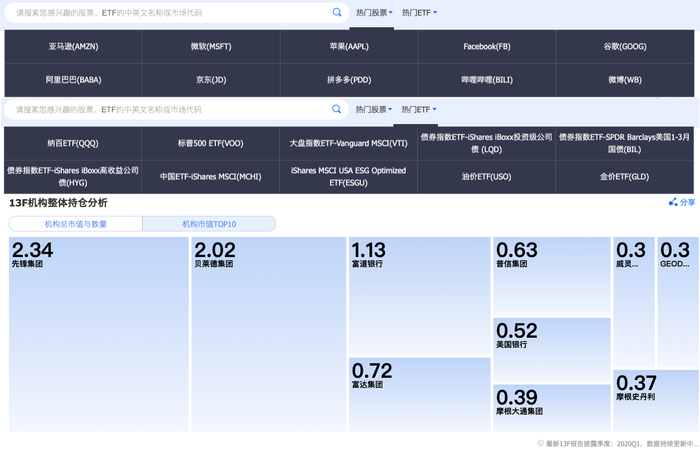
Task: Click the share icon
Action: click(673, 202)
